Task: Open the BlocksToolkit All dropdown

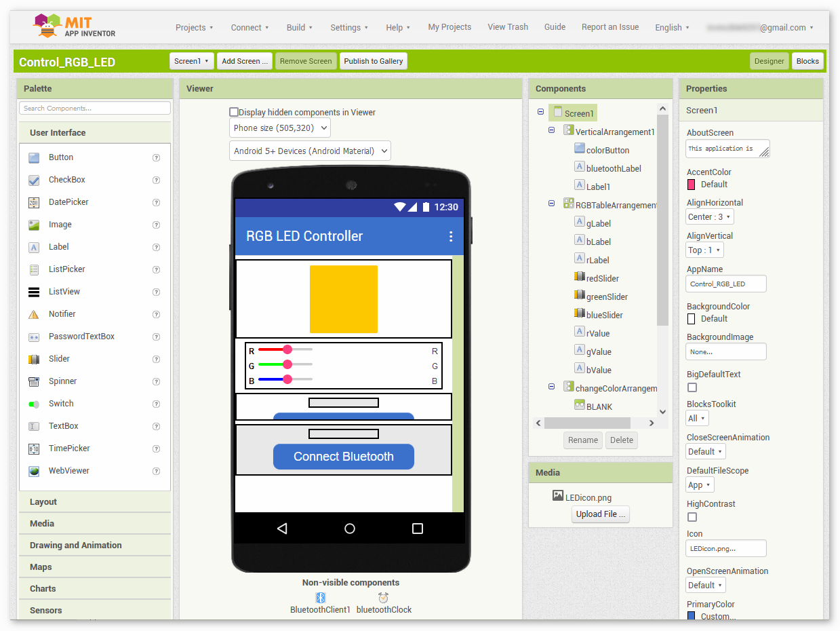Action: click(697, 419)
